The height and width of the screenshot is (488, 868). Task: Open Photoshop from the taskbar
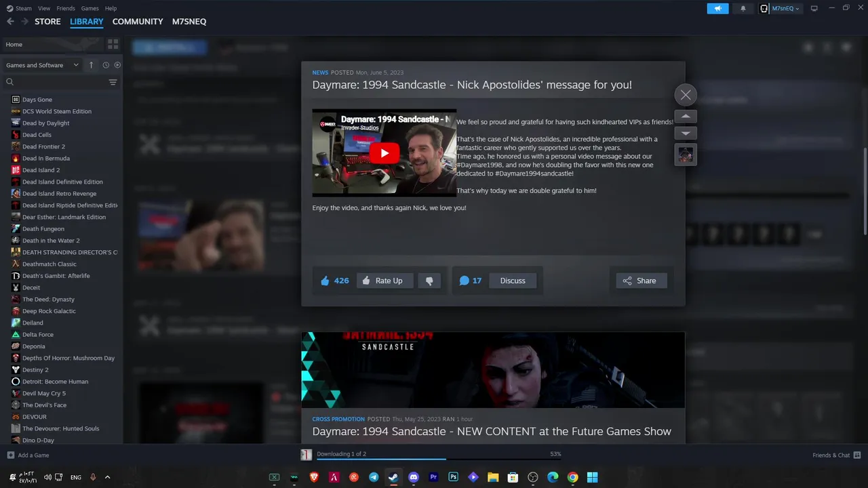pos(453,477)
